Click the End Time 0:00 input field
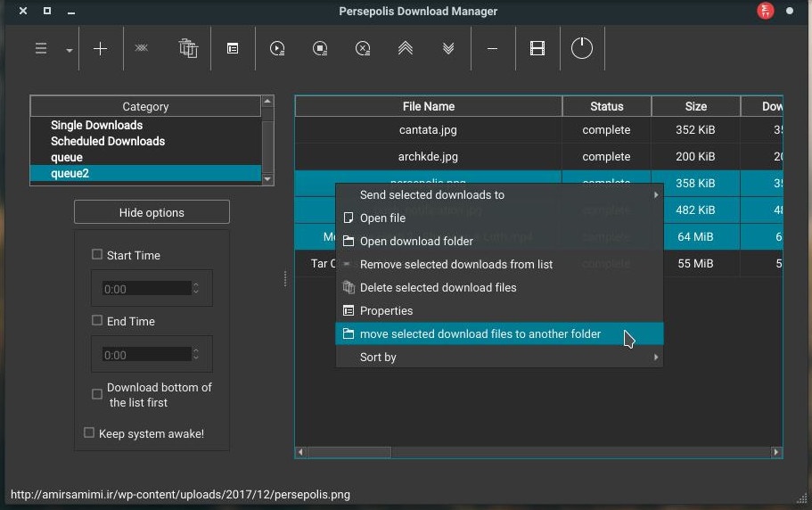 tap(146, 355)
